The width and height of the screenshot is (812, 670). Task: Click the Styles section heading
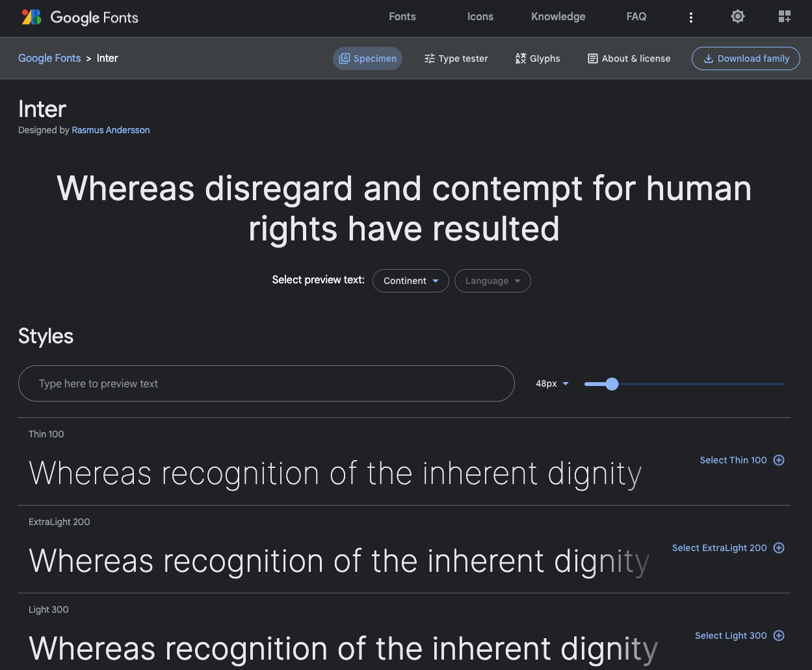[x=46, y=336]
